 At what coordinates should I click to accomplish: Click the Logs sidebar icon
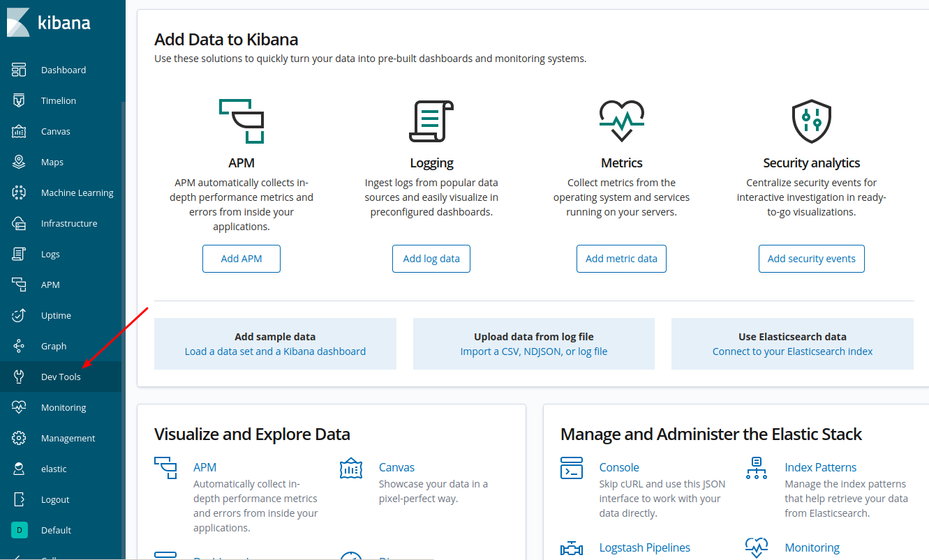[19, 254]
